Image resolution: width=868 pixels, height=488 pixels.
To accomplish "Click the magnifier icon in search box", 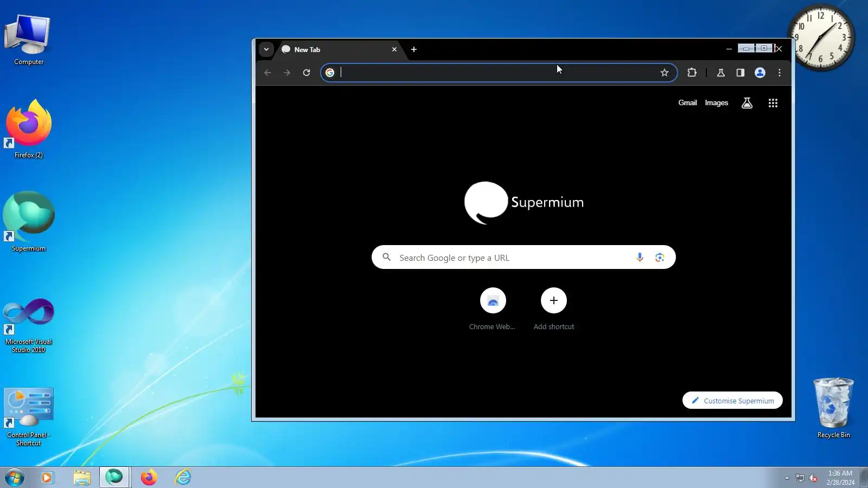I will click(386, 258).
